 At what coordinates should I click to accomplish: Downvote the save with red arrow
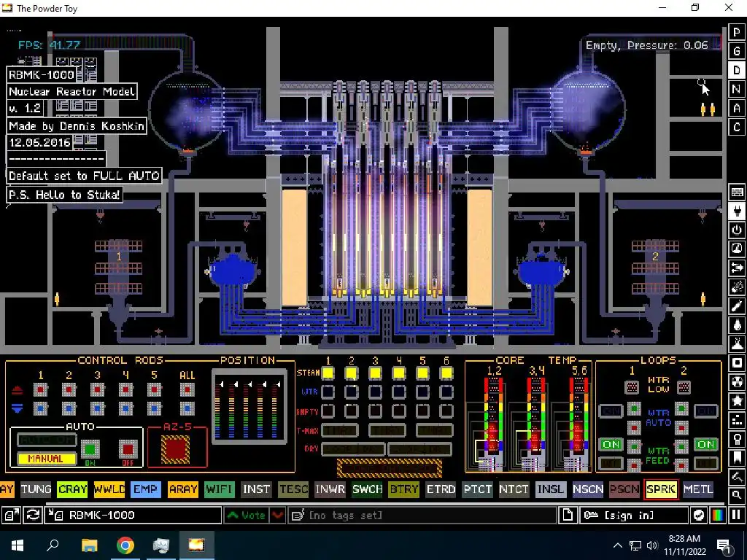[x=277, y=516]
